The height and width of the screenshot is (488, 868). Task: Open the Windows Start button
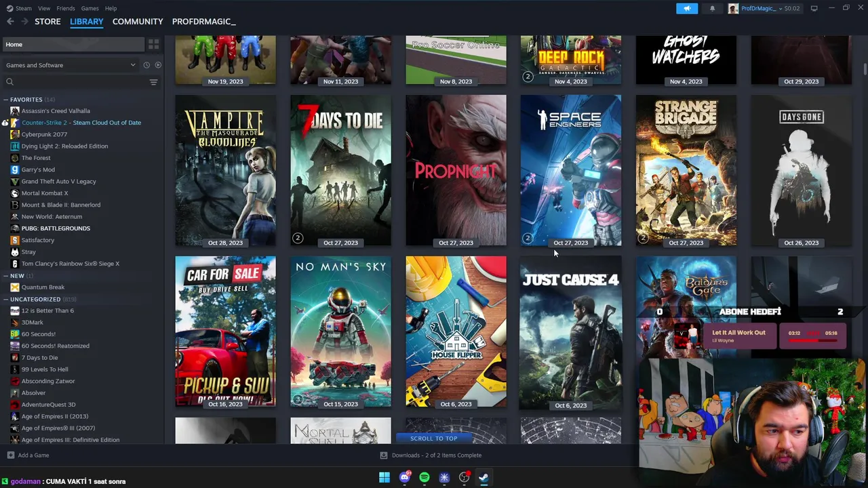384,478
